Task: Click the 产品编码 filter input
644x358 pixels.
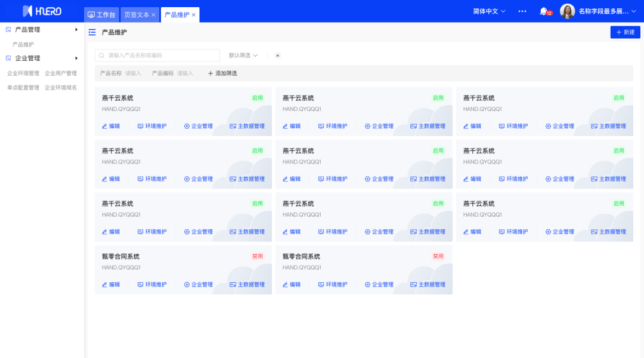Action: pyautogui.click(x=185, y=73)
